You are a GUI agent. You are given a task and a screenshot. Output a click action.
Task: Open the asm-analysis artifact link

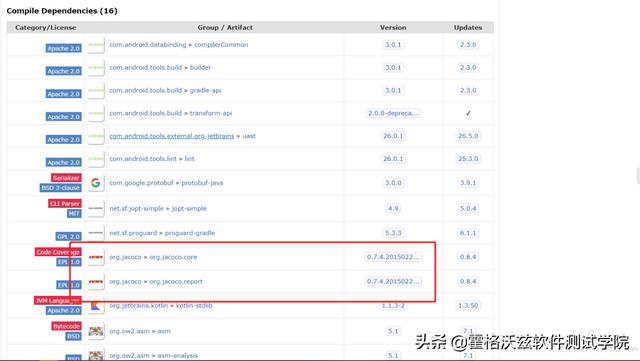178,355
